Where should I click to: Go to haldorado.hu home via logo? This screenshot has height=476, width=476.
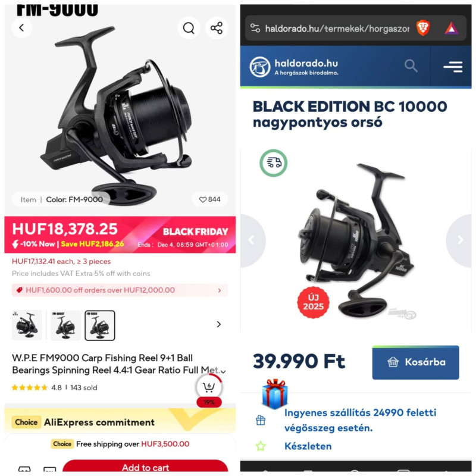coord(294,67)
